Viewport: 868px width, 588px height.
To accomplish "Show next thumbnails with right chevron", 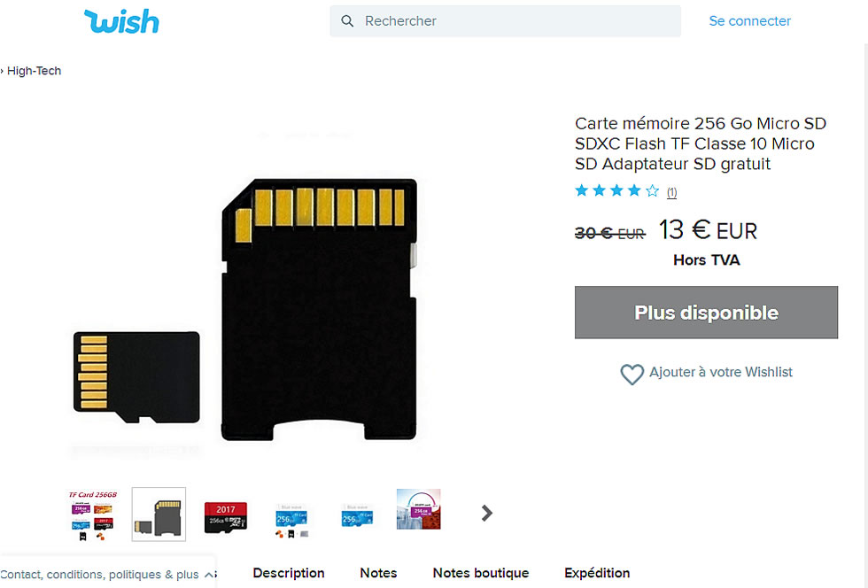I will point(486,514).
